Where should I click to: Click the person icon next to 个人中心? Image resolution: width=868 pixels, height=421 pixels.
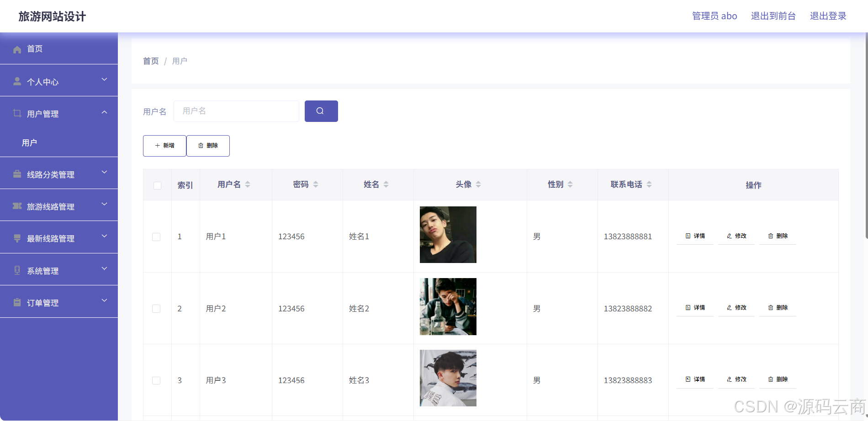[x=17, y=81]
